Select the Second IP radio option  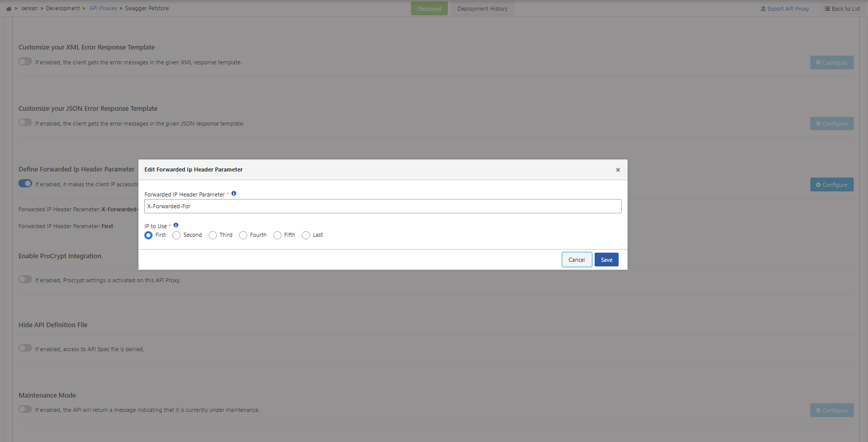176,235
